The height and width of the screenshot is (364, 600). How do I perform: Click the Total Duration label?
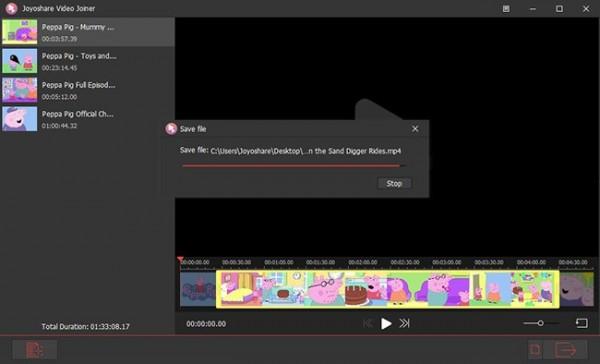85,326
